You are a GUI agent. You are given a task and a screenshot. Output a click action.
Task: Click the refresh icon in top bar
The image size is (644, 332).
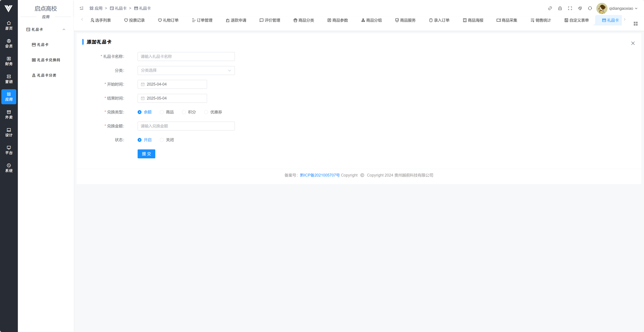pyautogui.click(x=590, y=8)
